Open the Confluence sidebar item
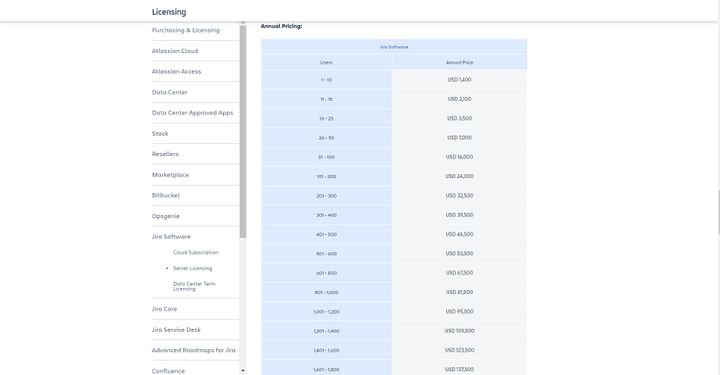720x375 pixels. [x=168, y=371]
